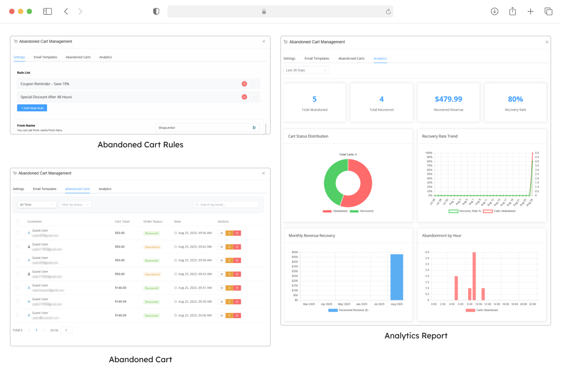Reload the page with the refresh icon
The image size is (561, 392).
pyautogui.click(x=388, y=11)
